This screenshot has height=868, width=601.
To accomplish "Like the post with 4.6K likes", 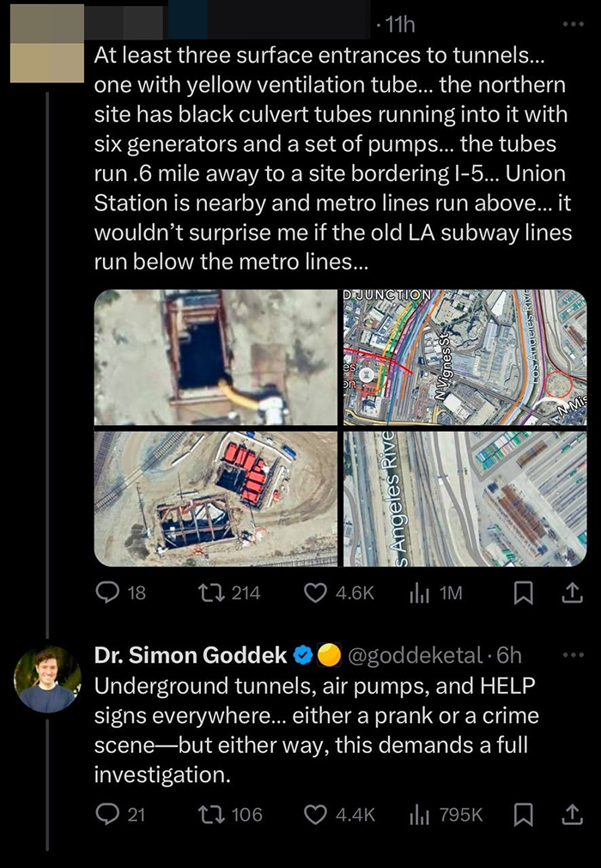I will pos(319,592).
